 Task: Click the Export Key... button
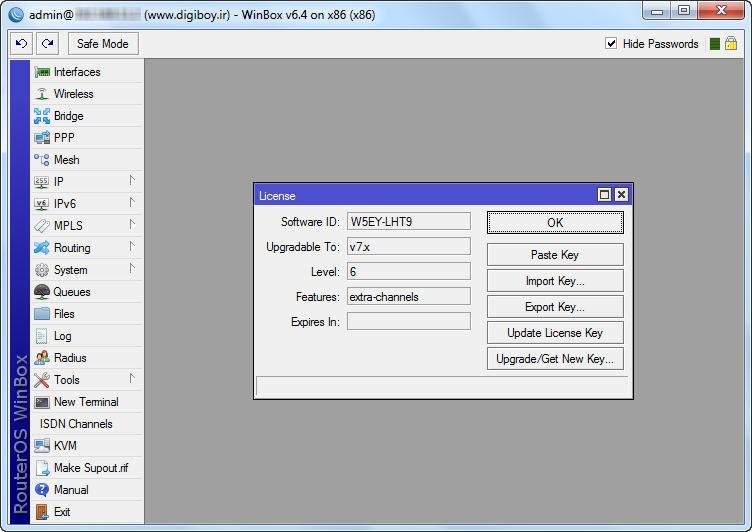555,307
